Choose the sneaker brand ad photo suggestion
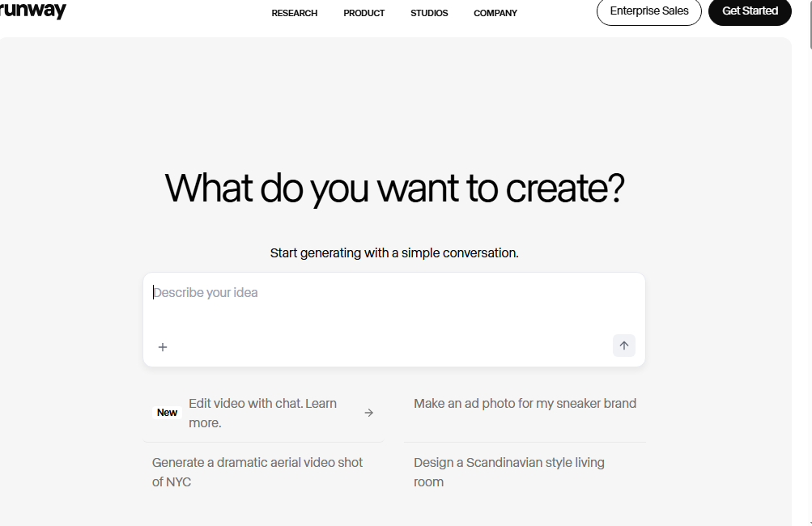The height and width of the screenshot is (526, 812). 525,404
